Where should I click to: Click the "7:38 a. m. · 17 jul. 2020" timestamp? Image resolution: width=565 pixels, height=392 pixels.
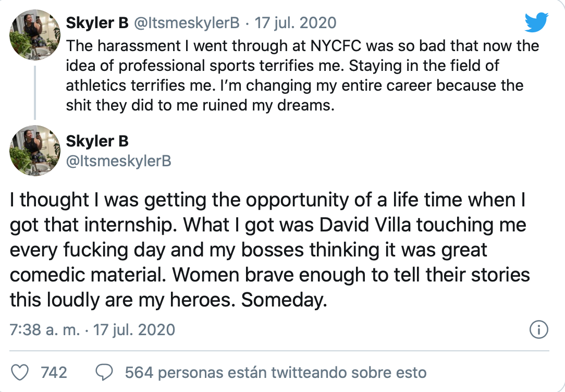[x=92, y=329]
